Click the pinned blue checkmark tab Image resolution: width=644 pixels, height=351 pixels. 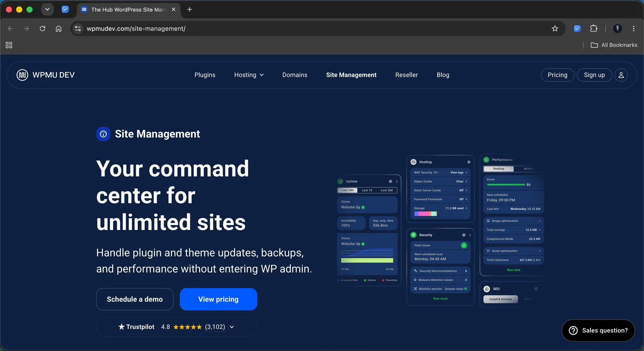pos(65,9)
